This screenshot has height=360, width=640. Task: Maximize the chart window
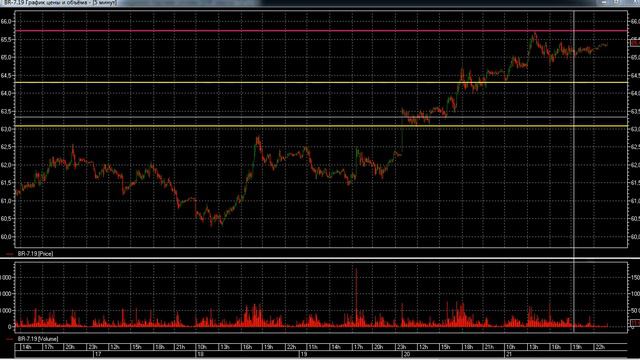[x=617, y=2]
